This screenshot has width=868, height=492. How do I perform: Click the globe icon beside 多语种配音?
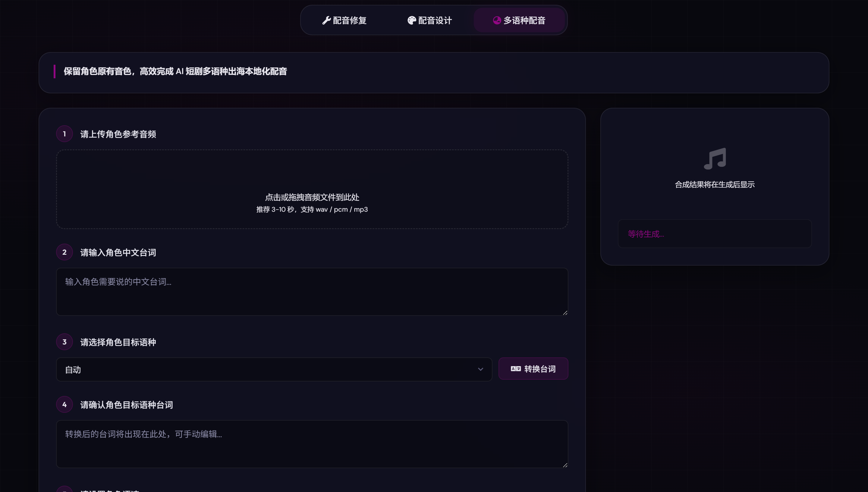coord(497,20)
